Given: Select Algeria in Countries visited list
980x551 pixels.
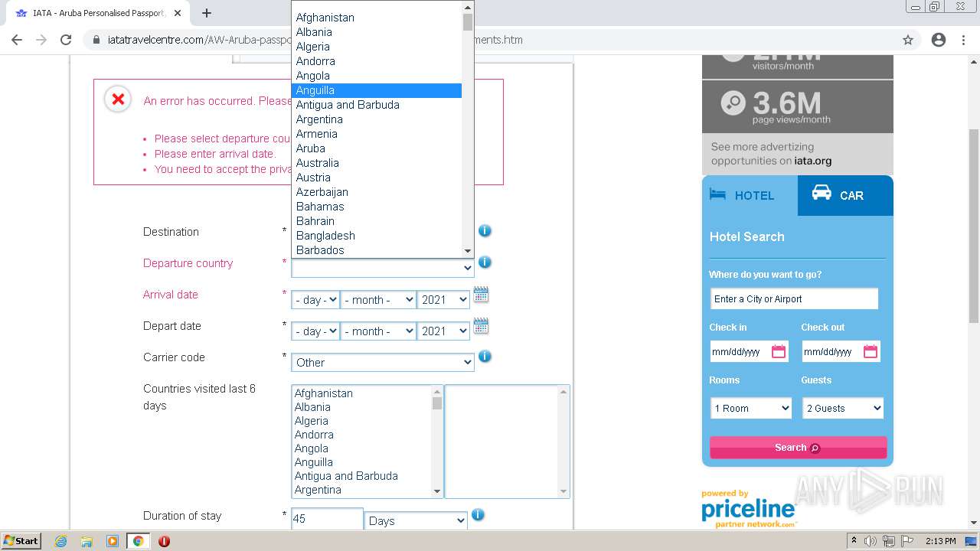Looking at the screenshot, I should (361, 421).
